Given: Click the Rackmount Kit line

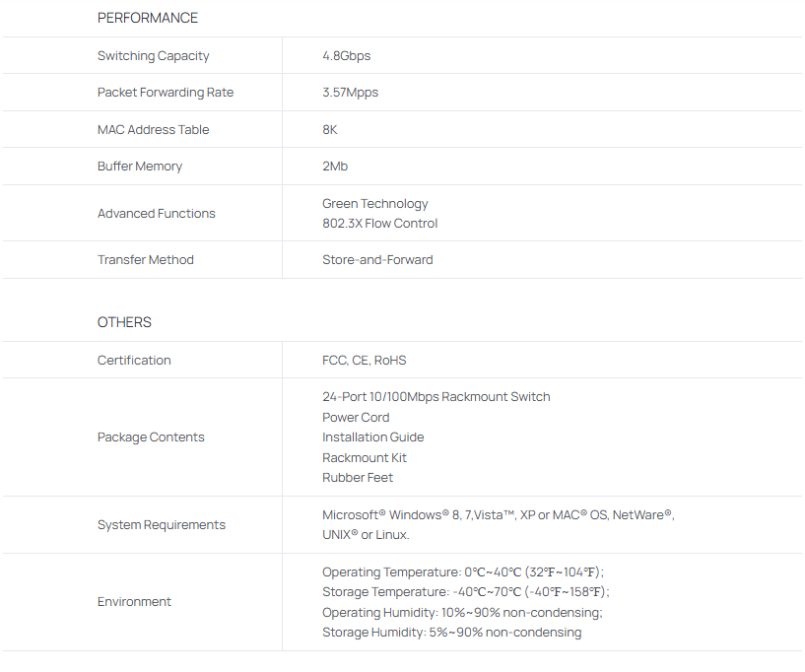Looking at the screenshot, I should coord(364,458).
